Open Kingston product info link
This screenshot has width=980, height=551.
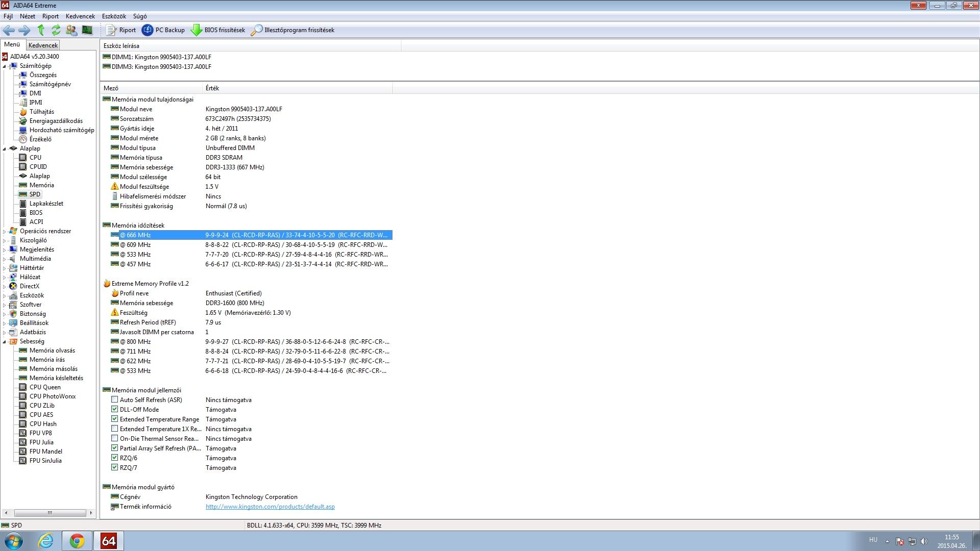(270, 507)
